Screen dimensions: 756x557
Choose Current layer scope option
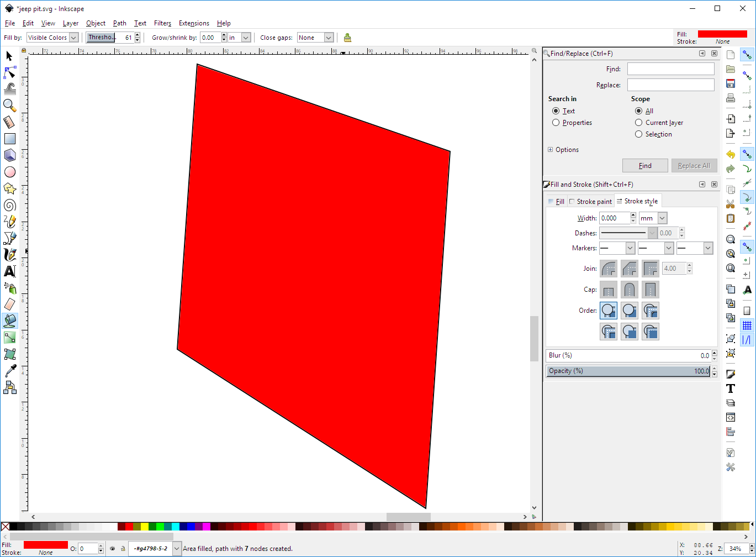(639, 123)
